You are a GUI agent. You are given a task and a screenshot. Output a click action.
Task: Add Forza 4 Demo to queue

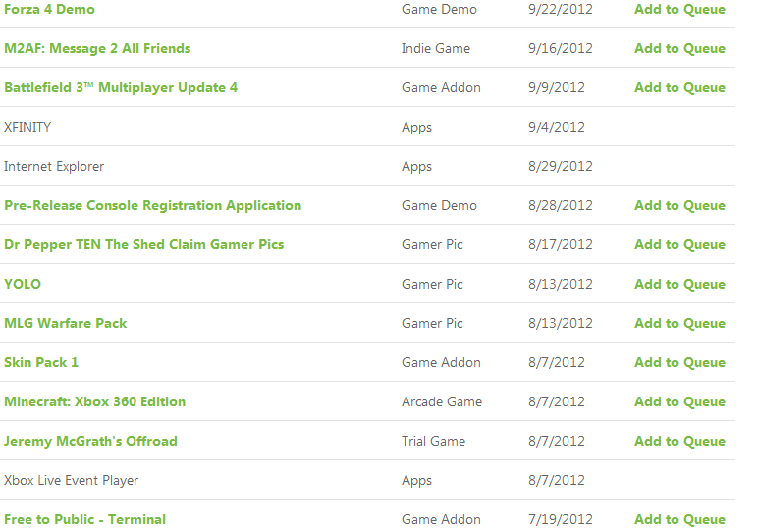pyautogui.click(x=679, y=9)
